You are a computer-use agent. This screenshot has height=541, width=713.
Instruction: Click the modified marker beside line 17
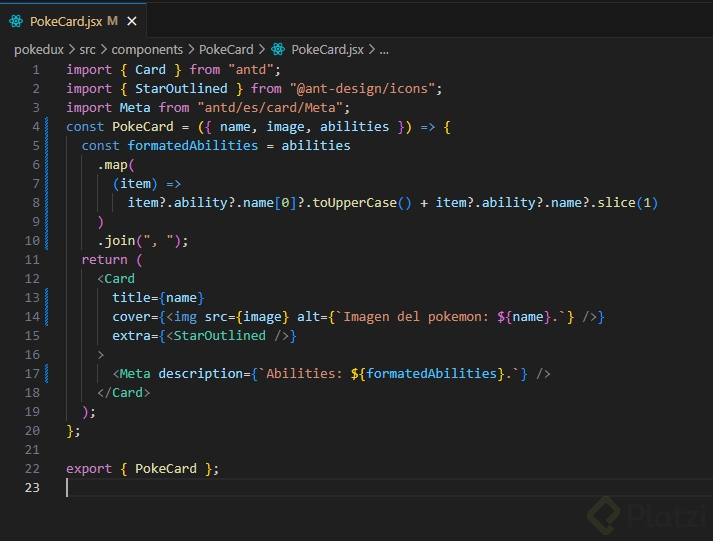[46, 374]
